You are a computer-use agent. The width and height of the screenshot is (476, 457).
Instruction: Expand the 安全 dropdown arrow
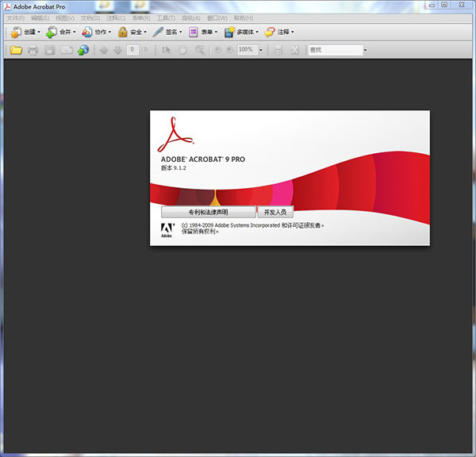tap(145, 32)
